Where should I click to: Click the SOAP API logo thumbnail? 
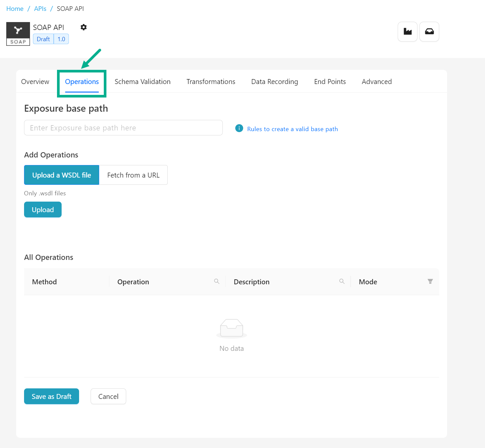pos(18,34)
